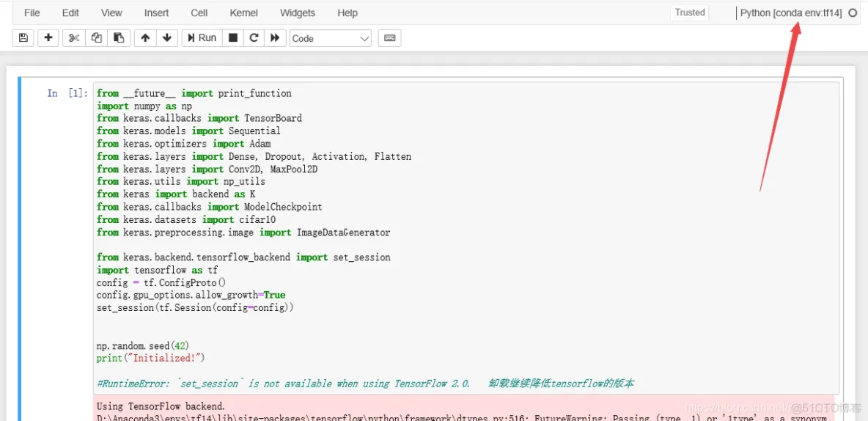Click 'from keras.models import Sequential' line
Image resolution: width=868 pixels, height=421 pixels.
point(188,131)
